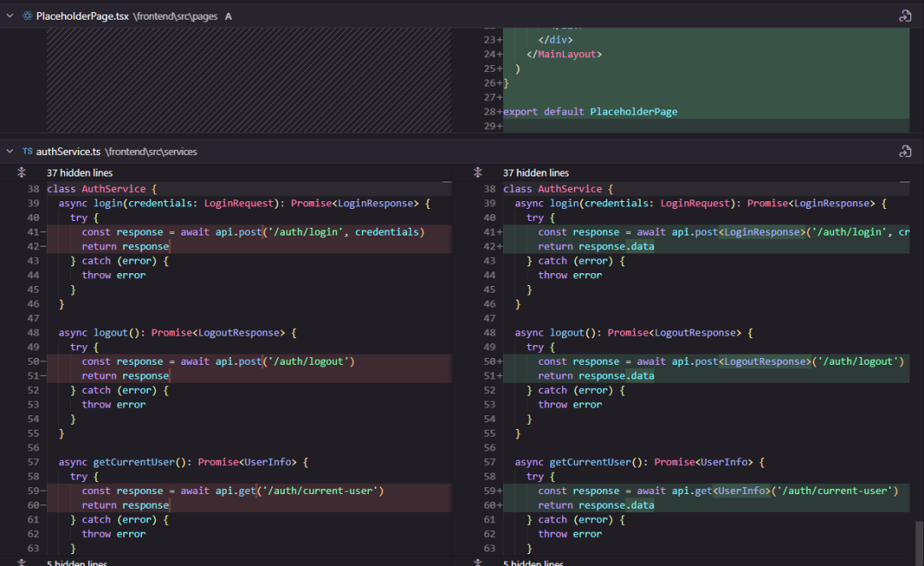Click the \frontend\src\services path label
Image resolution: width=924 pixels, height=566 pixels.
point(151,152)
